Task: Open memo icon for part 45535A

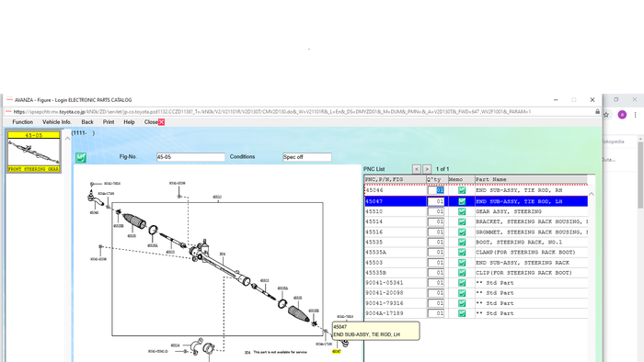Action: pos(462,252)
